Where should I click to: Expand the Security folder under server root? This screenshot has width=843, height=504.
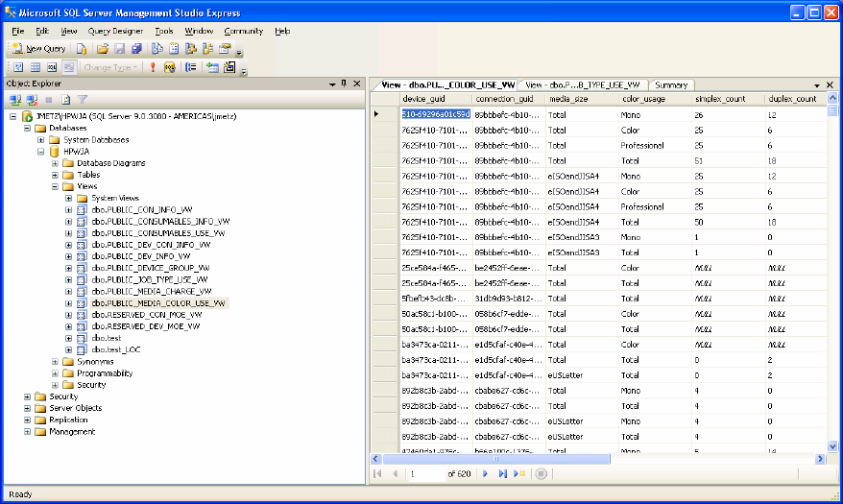point(28,396)
